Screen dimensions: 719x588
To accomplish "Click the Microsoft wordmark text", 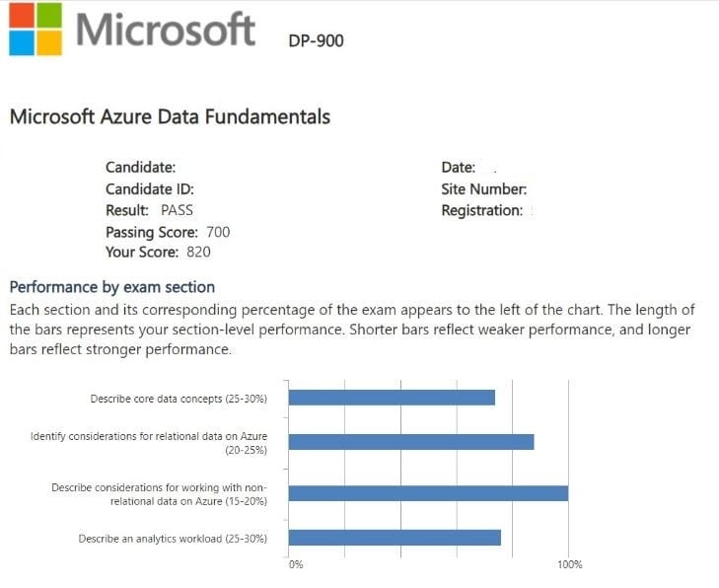I will click(166, 30).
